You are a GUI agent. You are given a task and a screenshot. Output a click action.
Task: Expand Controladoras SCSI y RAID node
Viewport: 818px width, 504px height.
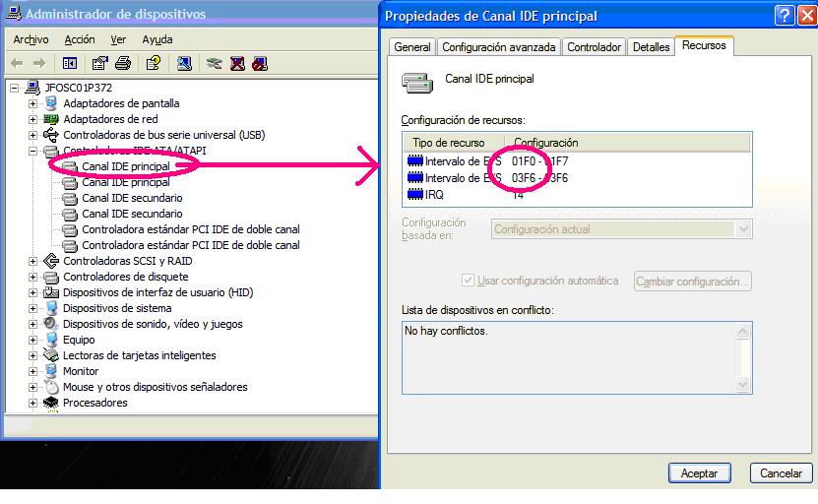pos(32,261)
